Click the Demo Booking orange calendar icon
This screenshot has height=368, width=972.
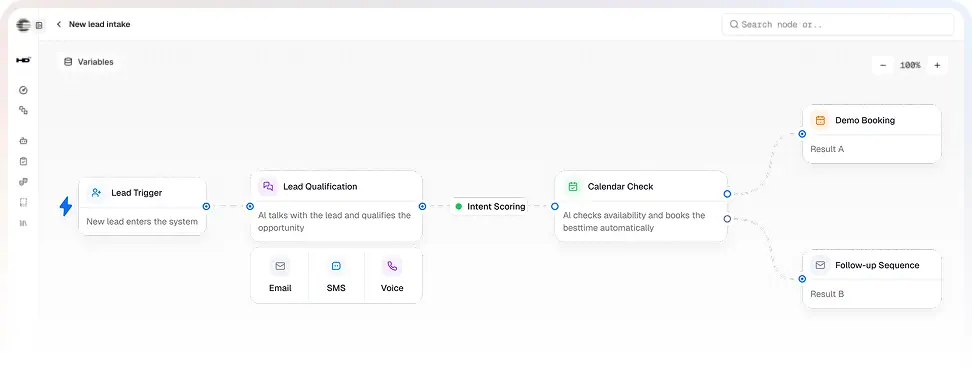click(x=820, y=120)
